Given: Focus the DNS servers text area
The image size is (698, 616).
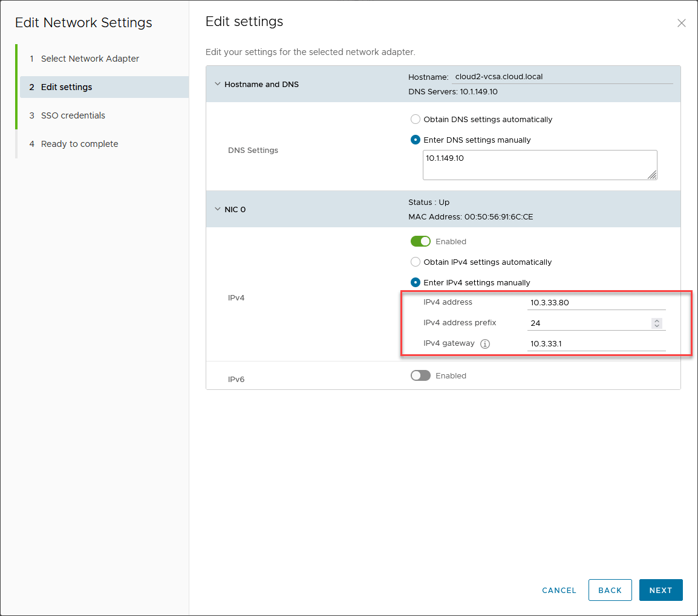Looking at the screenshot, I should pyautogui.click(x=539, y=165).
